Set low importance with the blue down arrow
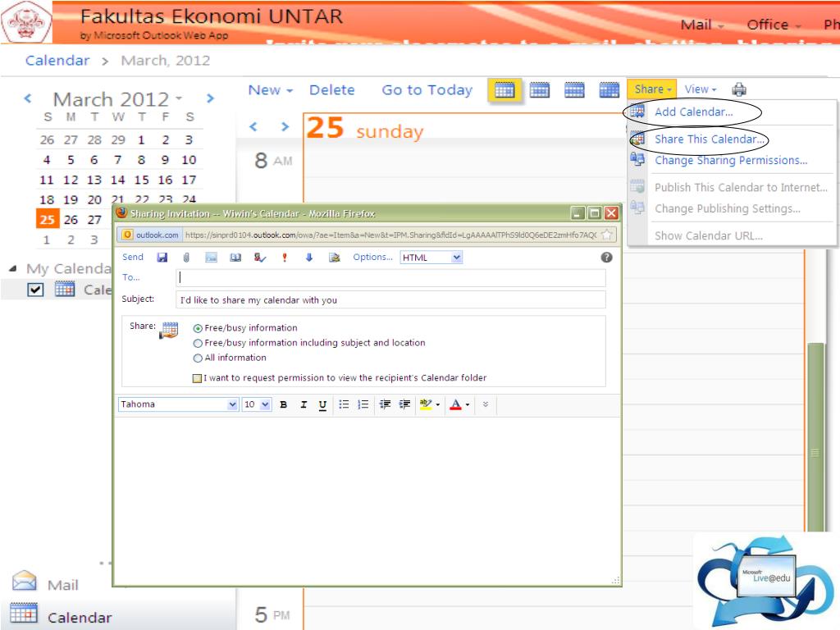This screenshot has height=630, width=840. click(309, 258)
